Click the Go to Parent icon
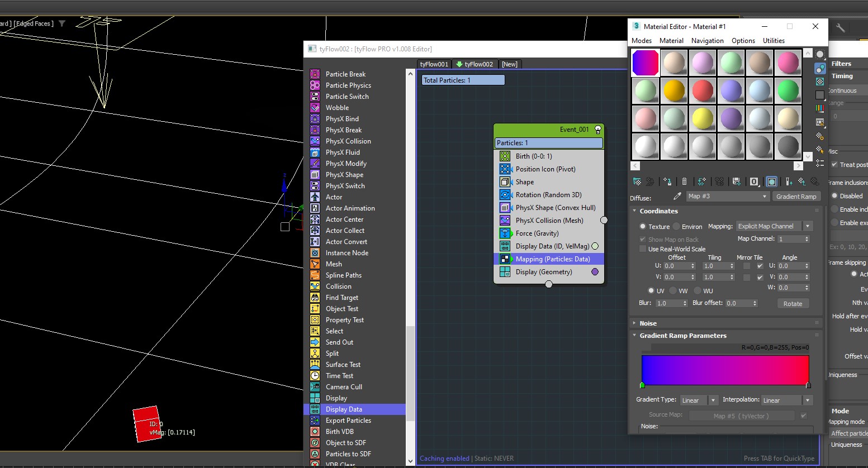The width and height of the screenshot is (868, 468). pyautogui.click(x=802, y=182)
